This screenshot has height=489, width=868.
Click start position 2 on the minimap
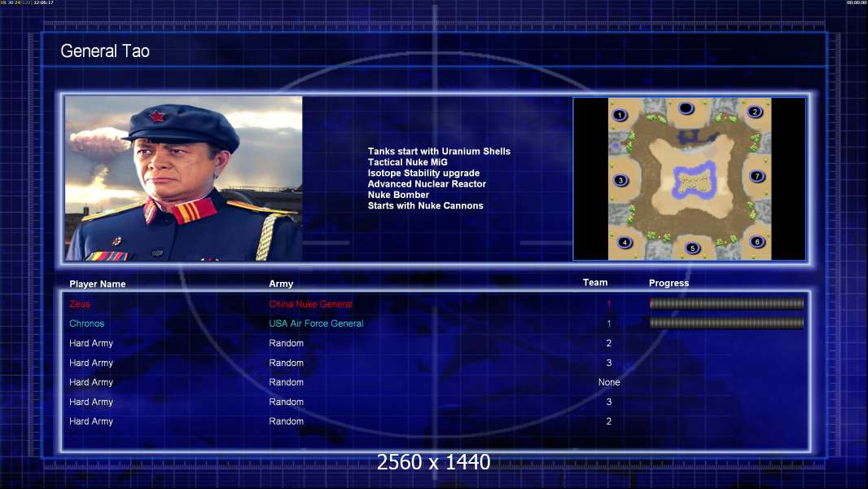click(755, 112)
